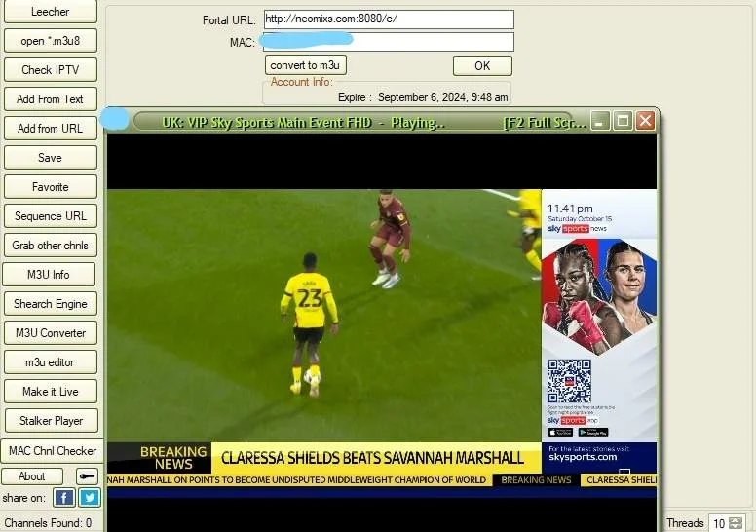Image resolution: width=756 pixels, height=532 pixels.
Task: Open the m3u editor
Action: (x=50, y=362)
